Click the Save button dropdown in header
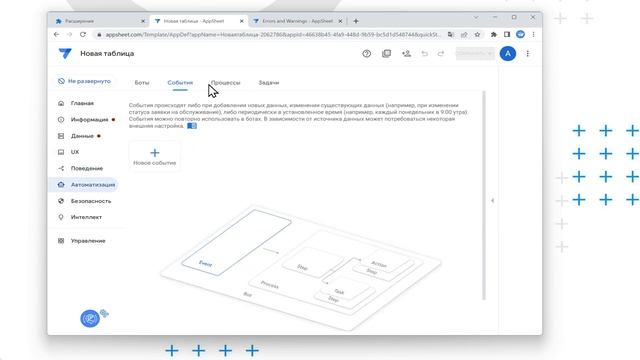Viewport: 640px width, 360px height. point(475,53)
